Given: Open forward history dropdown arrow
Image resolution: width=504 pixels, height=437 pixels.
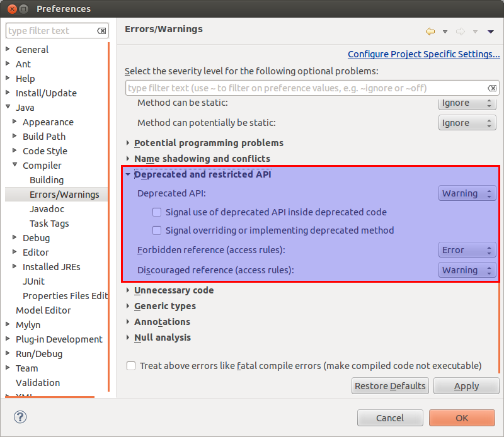Looking at the screenshot, I should (x=475, y=32).
